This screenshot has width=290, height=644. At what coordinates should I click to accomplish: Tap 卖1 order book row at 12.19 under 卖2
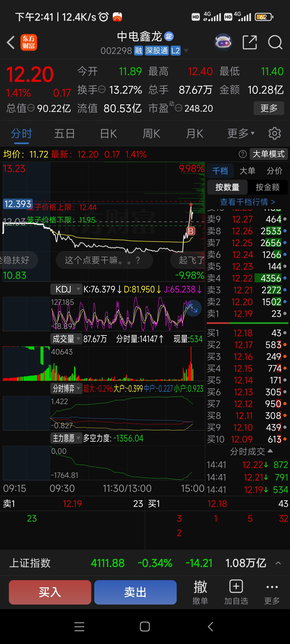(x=247, y=314)
